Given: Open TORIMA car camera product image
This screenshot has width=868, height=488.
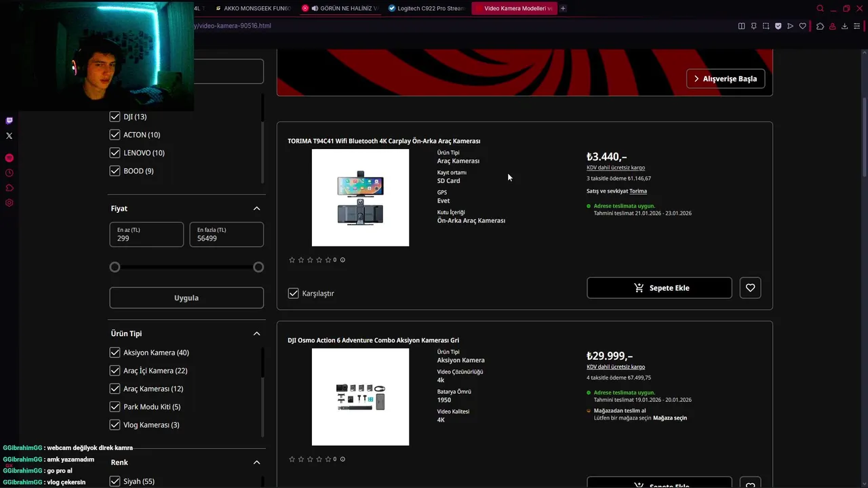Looking at the screenshot, I should coord(360,198).
